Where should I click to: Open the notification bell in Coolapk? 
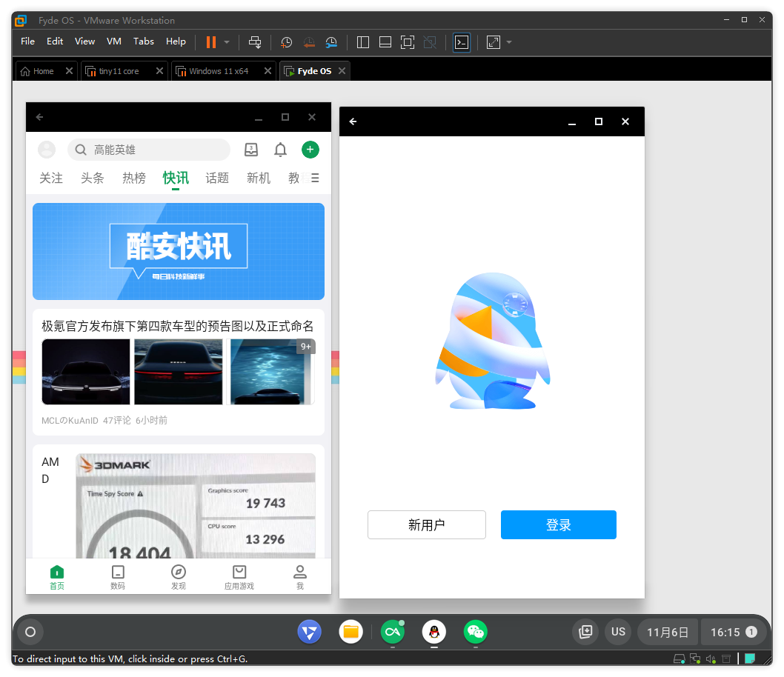[280, 150]
